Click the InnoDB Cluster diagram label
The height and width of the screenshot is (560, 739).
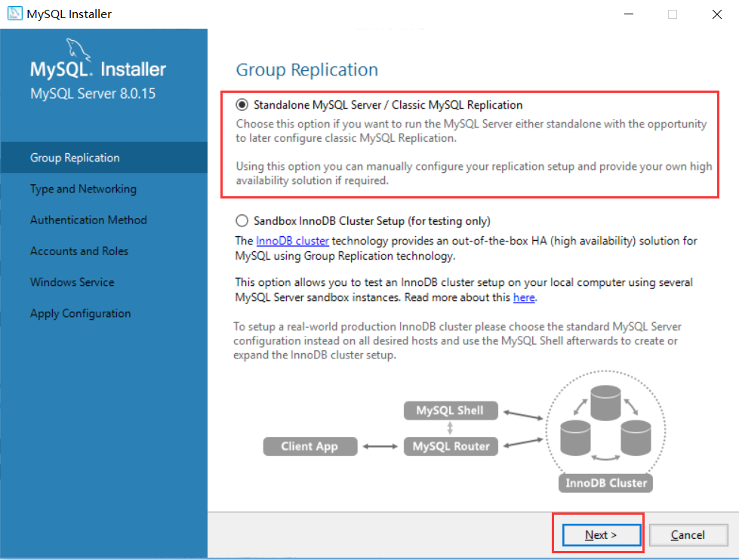(605, 483)
